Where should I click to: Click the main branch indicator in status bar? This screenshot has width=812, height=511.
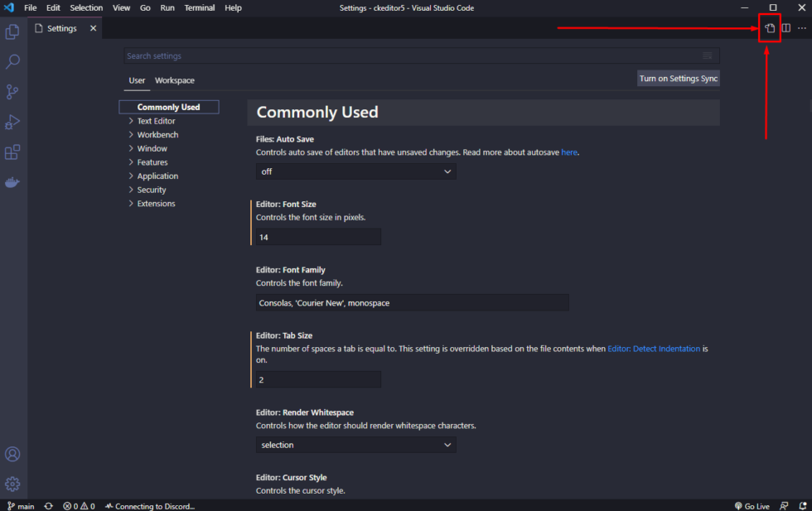[x=21, y=506]
